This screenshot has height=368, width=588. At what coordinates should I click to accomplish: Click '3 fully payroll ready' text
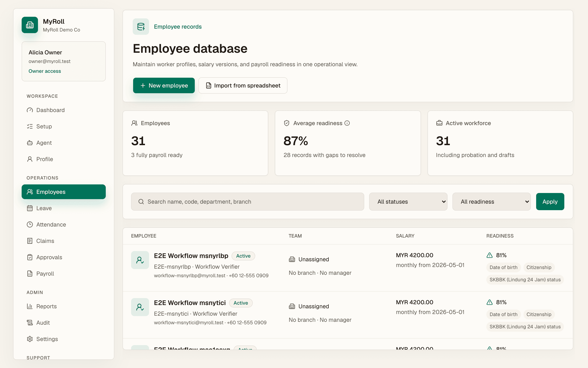(157, 155)
